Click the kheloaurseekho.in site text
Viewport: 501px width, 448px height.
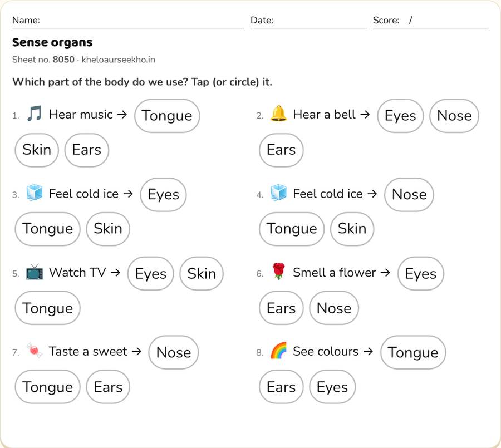point(118,60)
